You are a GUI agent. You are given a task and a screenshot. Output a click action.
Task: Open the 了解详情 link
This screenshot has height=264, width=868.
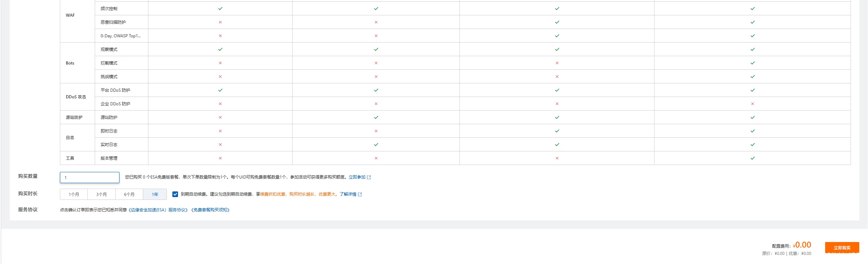[x=348, y=194]
